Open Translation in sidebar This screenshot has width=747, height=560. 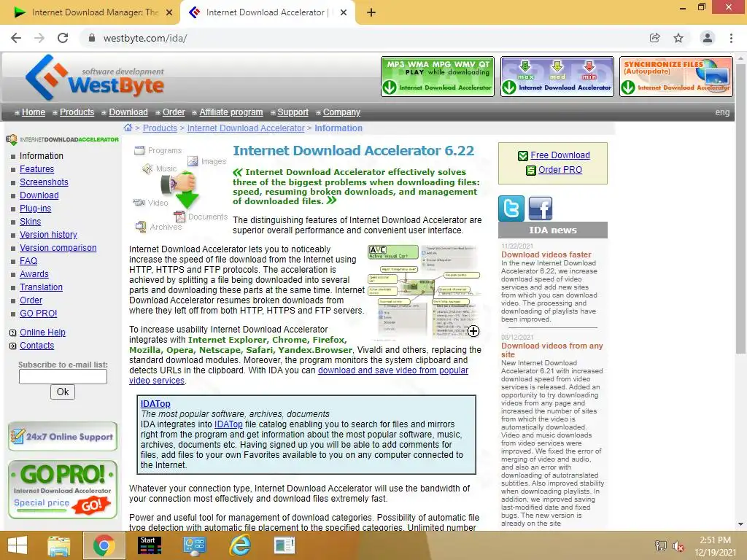41,287
